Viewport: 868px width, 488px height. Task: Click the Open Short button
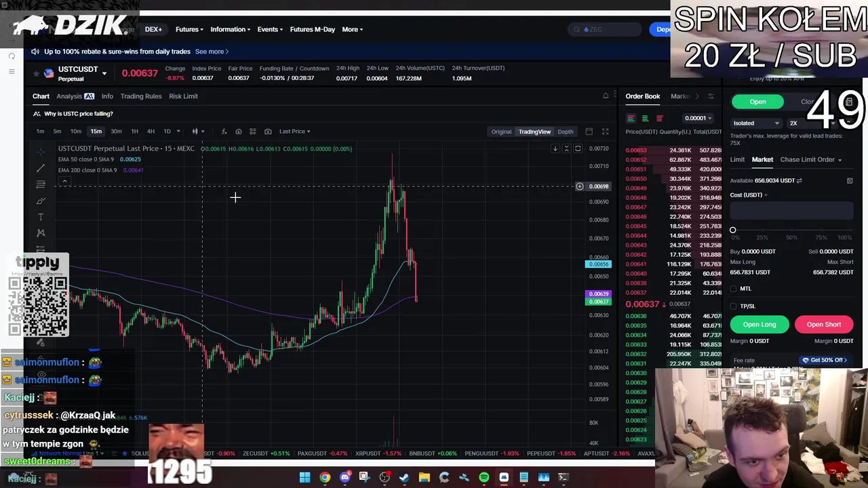click(824, 325)
